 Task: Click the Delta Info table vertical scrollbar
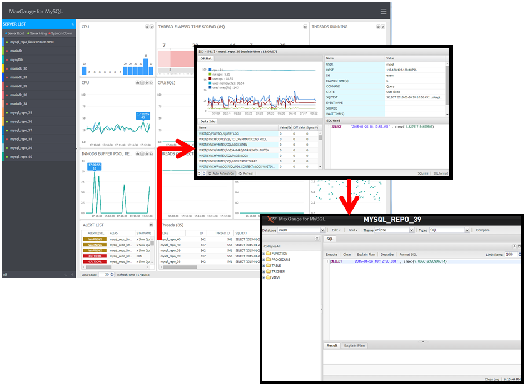coord(320,150)
